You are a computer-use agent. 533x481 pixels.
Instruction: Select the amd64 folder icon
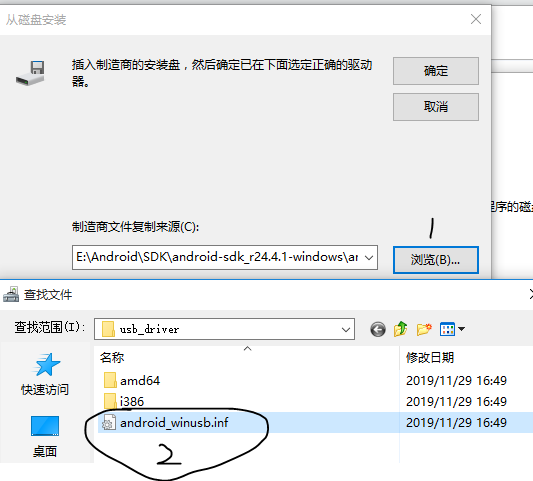click(110, 380)
